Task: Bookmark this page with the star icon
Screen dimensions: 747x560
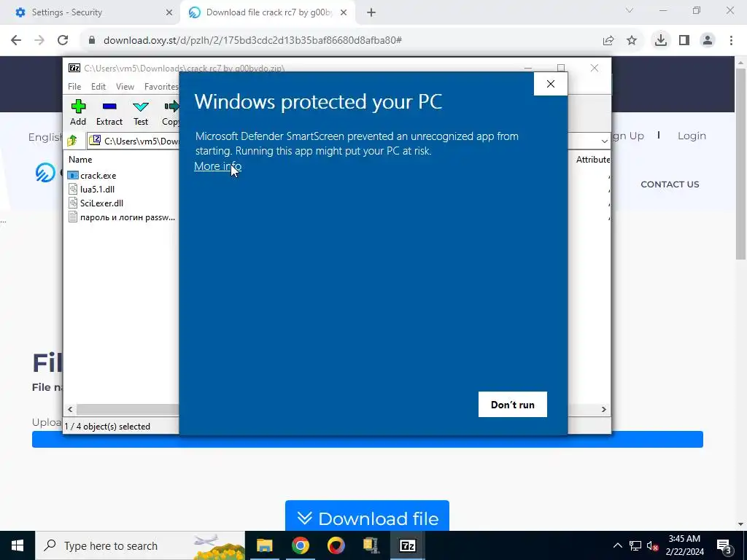Action: click(632, 41)
